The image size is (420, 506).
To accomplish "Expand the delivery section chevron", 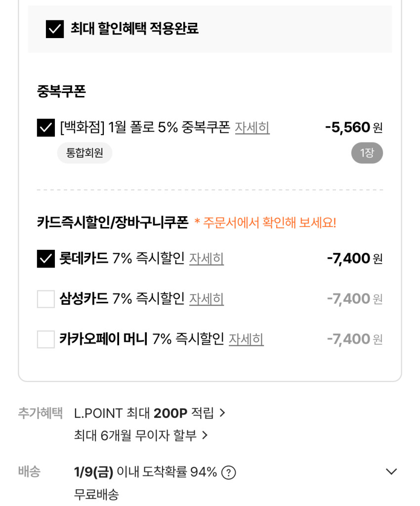I will tap(391, 472).
